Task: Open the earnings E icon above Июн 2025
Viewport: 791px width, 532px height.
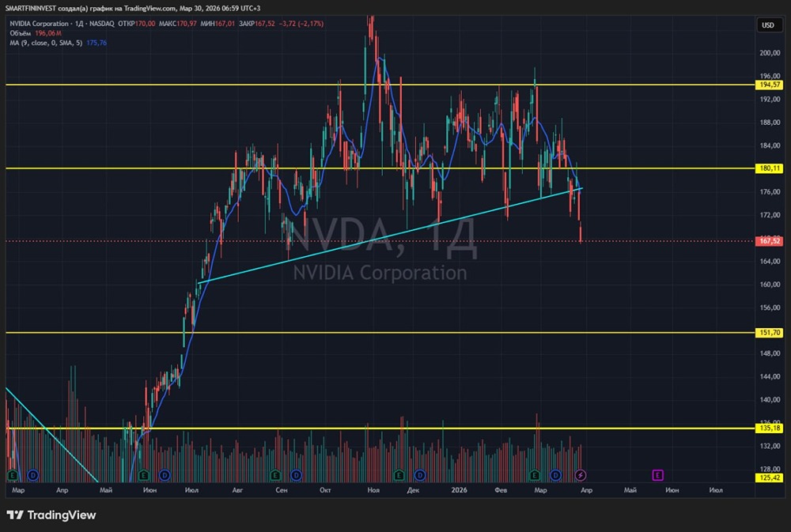Action: click(x=144, y=475)
